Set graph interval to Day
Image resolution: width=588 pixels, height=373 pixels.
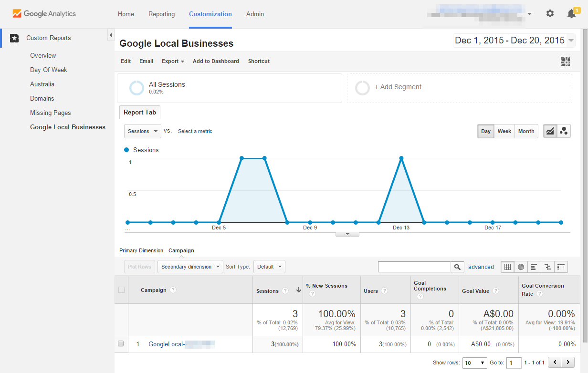486,131
